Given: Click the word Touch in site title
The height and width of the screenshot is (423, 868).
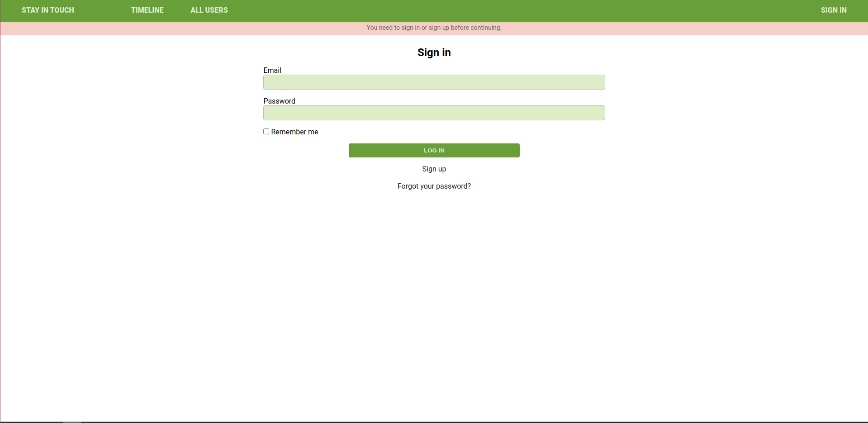Looking at the screenshot, I should coord(62,10).
